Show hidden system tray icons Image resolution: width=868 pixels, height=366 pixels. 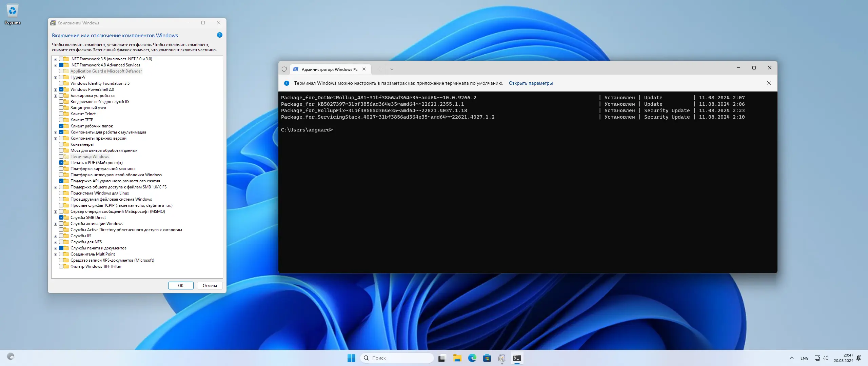pyautogui.click(x=791, y=358)
